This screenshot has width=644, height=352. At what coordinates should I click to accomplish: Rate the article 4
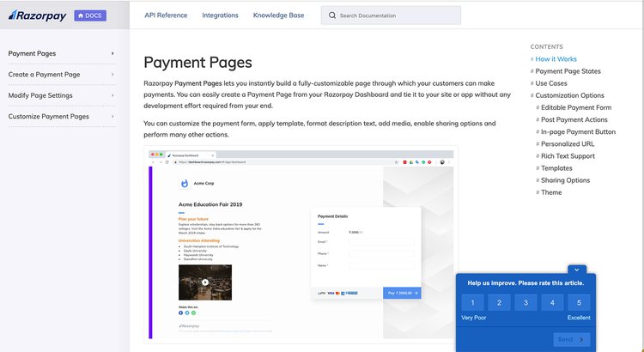pyautogui.click(x=552, y=303)
